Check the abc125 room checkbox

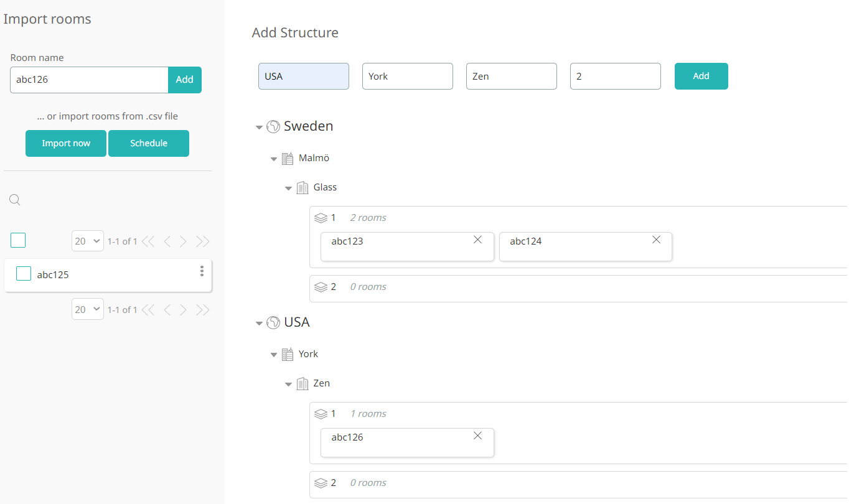click(x=24, y=274)
